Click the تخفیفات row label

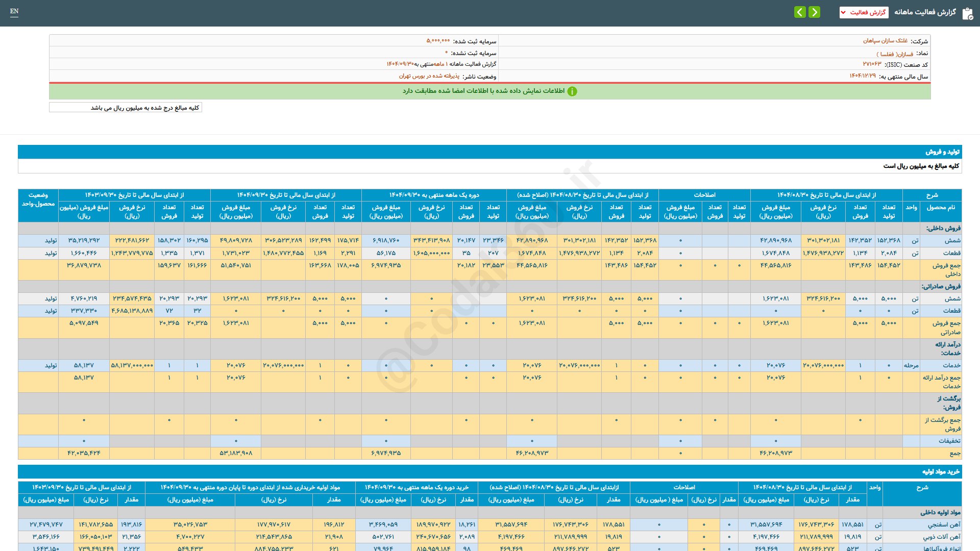pyautogui.click(x=949, y=441)
